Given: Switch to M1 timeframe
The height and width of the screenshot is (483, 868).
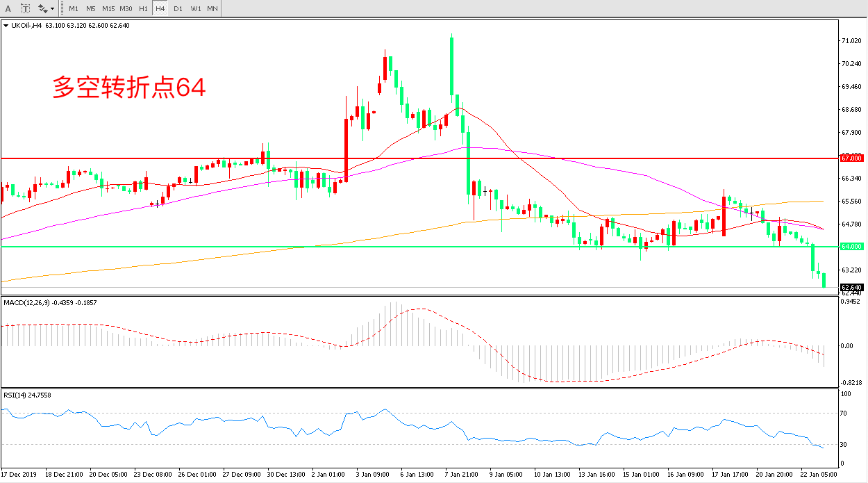Looking at the screenshot, I should pyautogui.click(x=73, y=9).
